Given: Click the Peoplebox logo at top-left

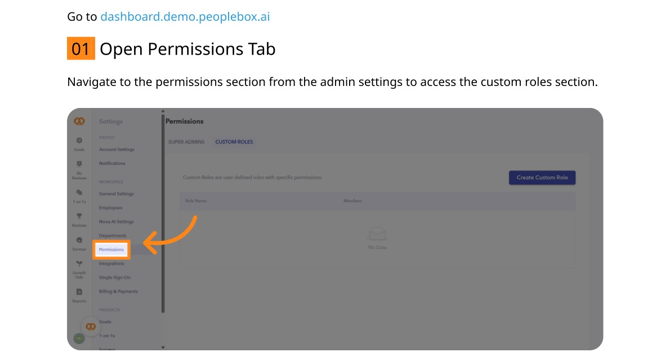Looking at the screenshot, I should click(79, 121).
